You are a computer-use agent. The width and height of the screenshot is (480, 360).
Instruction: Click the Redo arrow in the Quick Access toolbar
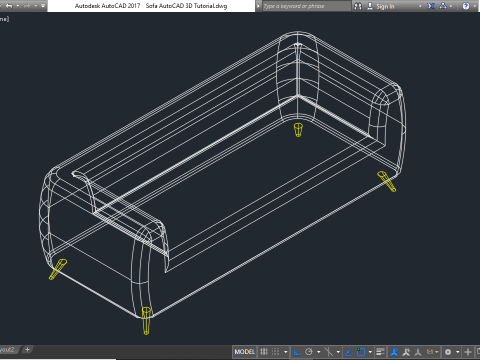(27, 6)
